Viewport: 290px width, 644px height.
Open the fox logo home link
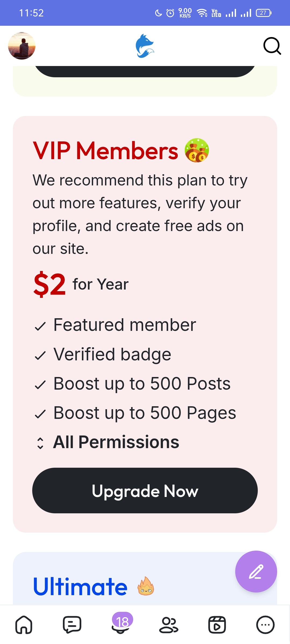[145, 46]
